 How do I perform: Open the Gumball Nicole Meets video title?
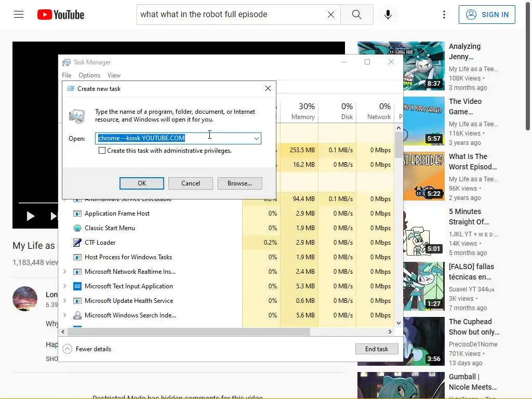[x=473, y=382]
